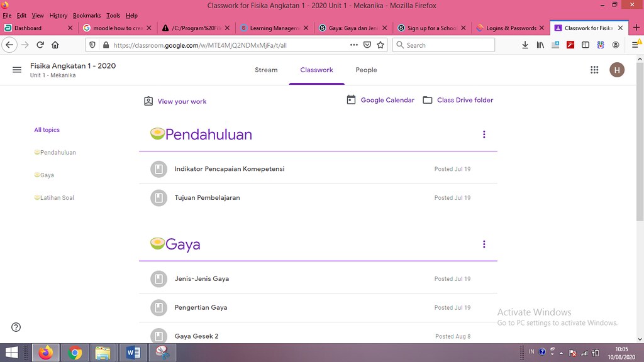Go to Firefox home page
Screen dimensions: 644x362
pyautogui.click(x=55, y=45)
